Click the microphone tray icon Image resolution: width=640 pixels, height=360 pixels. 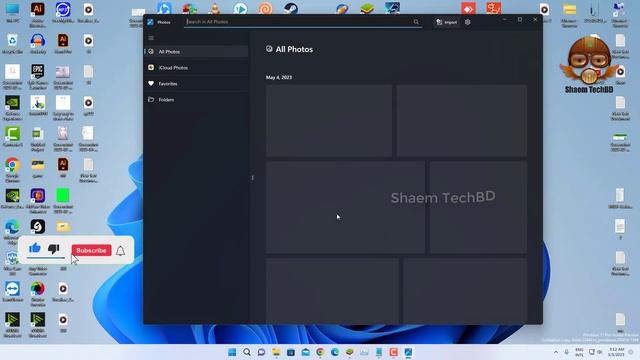click(567, 352)
